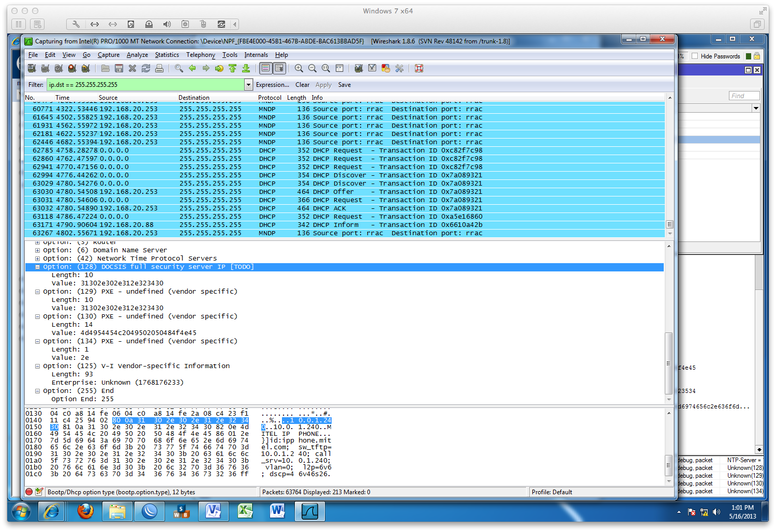Go back in packet history
The width and height of the screenshot is (776, 532).
pyautogui.click(x=192, y=68)
